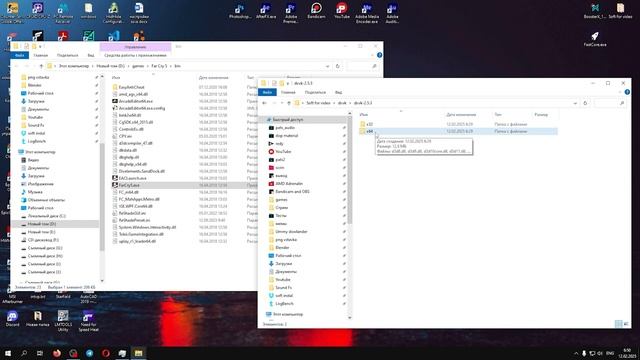This screenshot has height=360, width=640.
Task: Open Blender folder in dxvk Quick access
Action: pyautogui.click(x=279, y=247)
